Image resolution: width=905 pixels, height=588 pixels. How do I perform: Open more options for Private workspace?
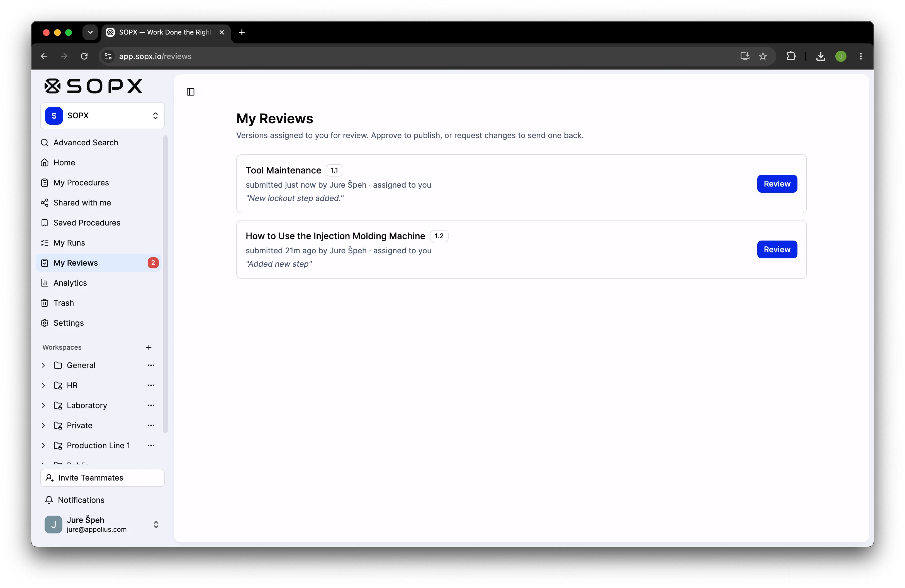[x=151, y=426]
